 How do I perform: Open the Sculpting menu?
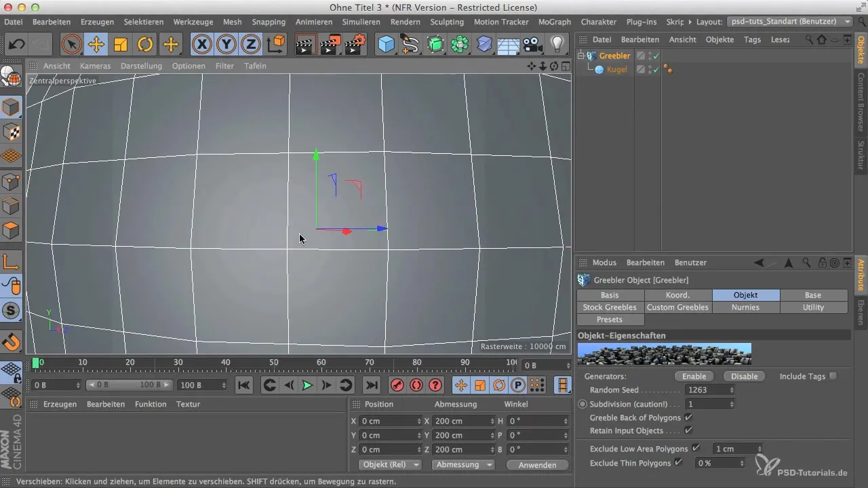pyautogui.click(x=447, y=22)
